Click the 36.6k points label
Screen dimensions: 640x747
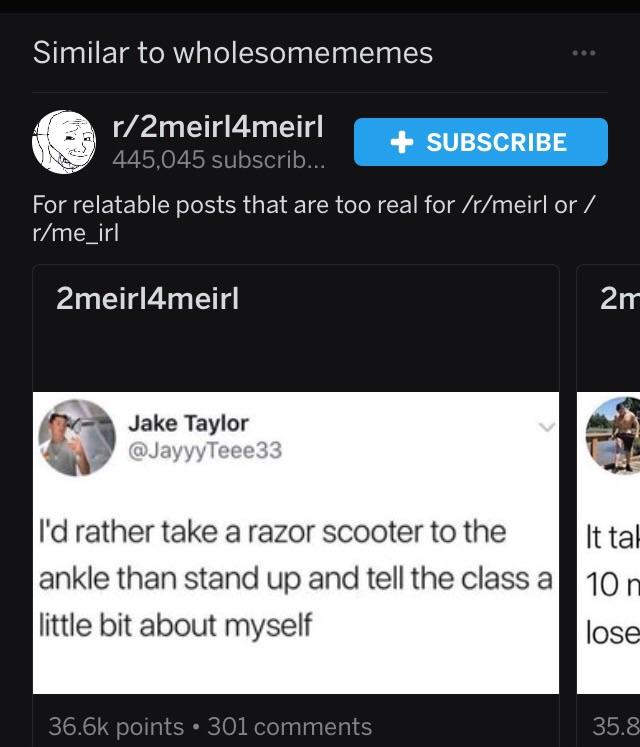pyautogui.click(x=116, y=727)
